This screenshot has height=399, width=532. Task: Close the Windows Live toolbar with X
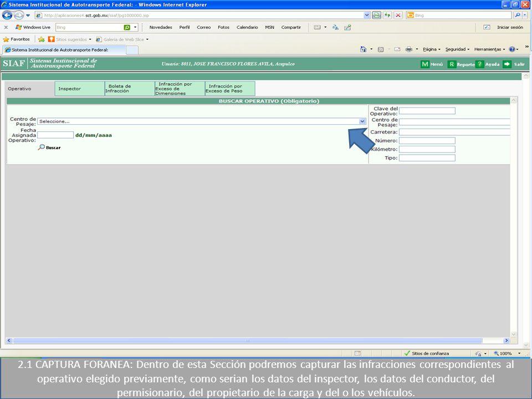(6, 27)
